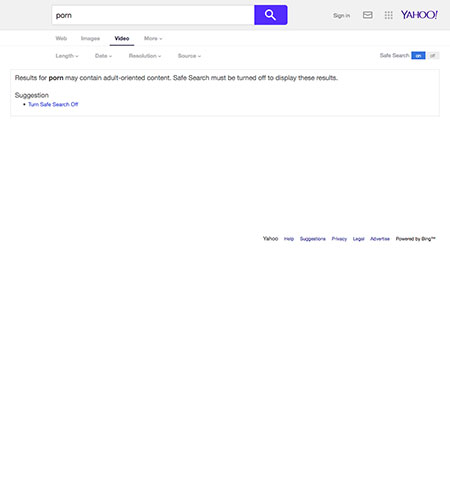This screenshot has height=500, width=450.
Task: Turn Safe Search on toggle
Action: 418,56
